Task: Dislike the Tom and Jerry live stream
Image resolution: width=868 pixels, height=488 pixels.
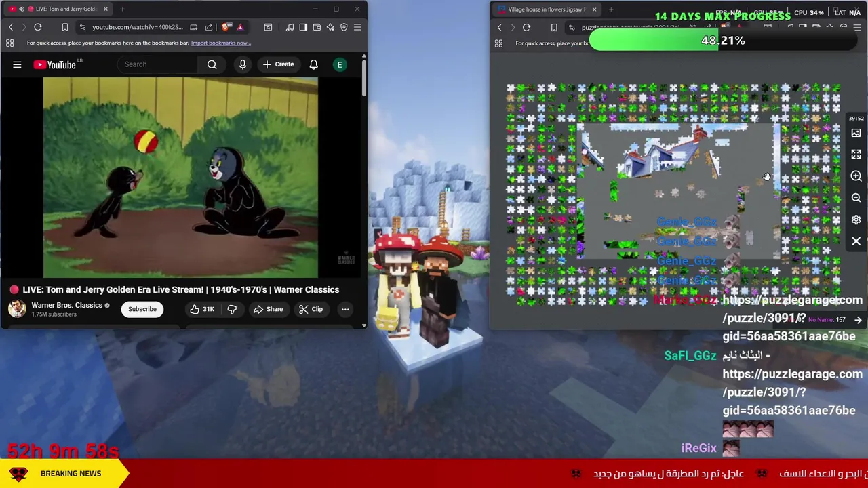Action: [x=232, y=309]
